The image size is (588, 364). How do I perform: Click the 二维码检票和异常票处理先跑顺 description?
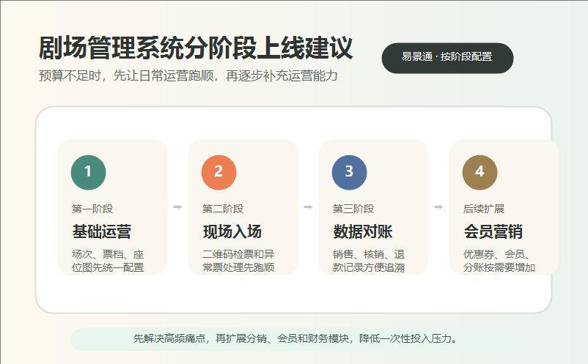[238, 261]
